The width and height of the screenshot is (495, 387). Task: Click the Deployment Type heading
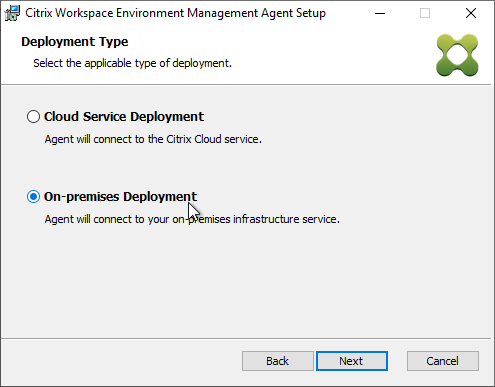click(75, 42)
